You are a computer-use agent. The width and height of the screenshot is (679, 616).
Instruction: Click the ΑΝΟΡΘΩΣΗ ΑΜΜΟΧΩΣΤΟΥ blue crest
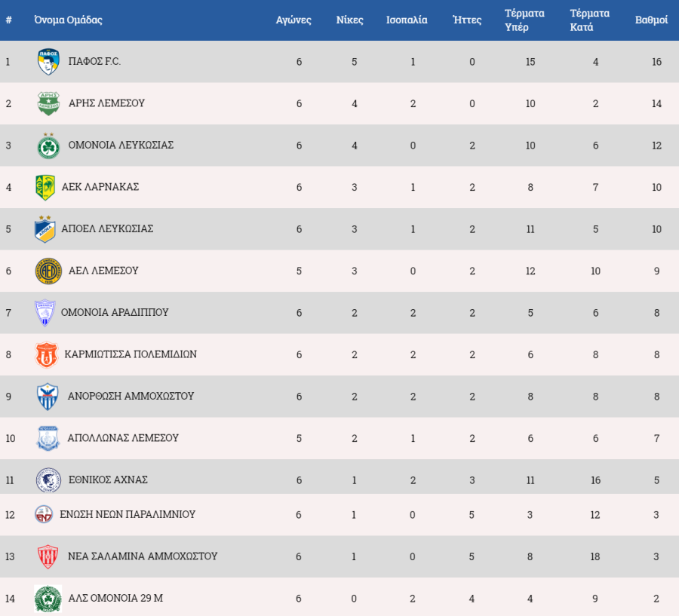coord(48,396)
